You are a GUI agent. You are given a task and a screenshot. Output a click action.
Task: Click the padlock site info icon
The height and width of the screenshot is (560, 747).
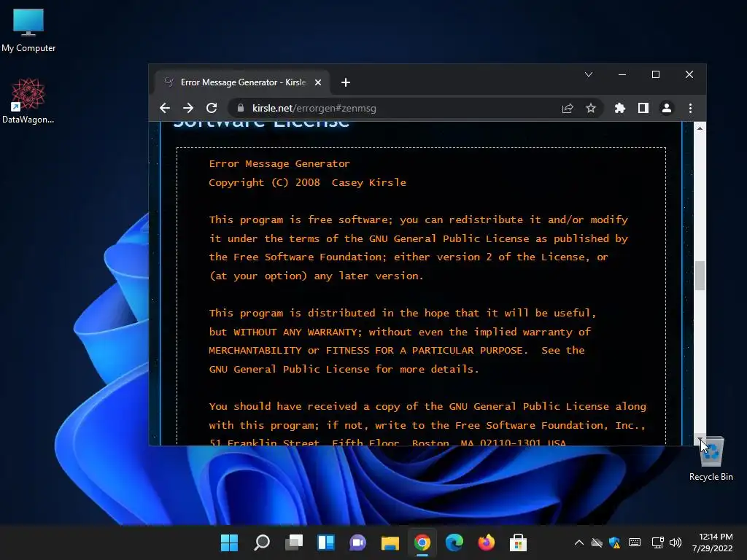pyautogui.click(x=241, y=108)
